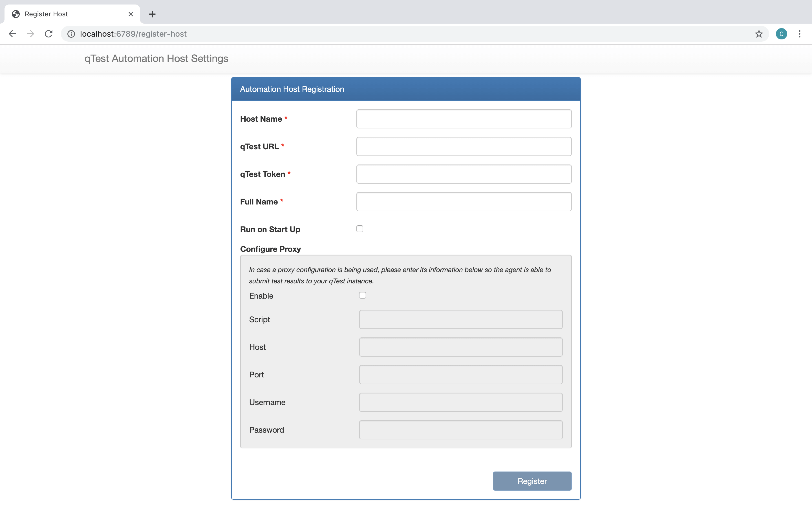Open the browser three-dot menu

tap(800, 34)
